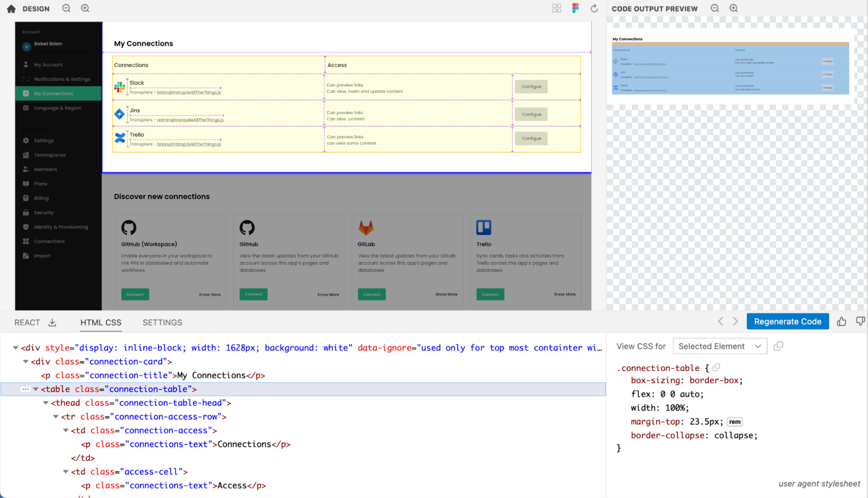The width and height of the screenshot is (868, 498).
Task: Copy CSS icon beside Selected Element dropdown
Action: [x=779, y=346]
